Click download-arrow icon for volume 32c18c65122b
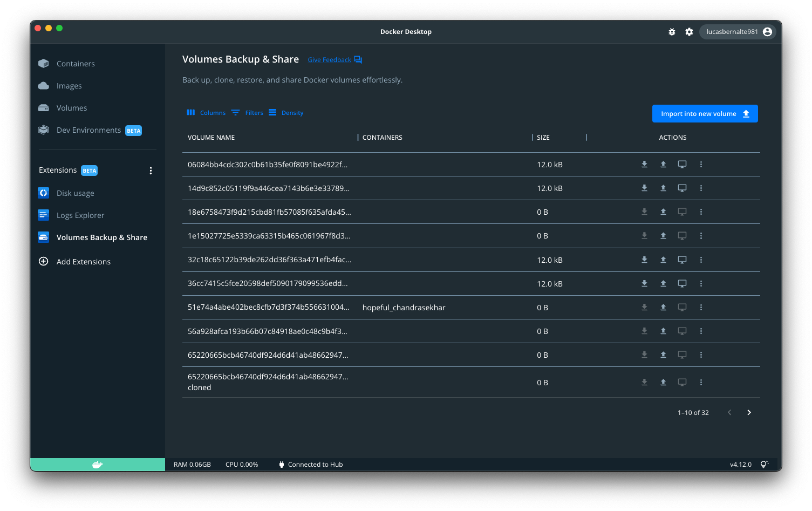The height and width of the screenshot is (511, 812). (x=644, y=260)
